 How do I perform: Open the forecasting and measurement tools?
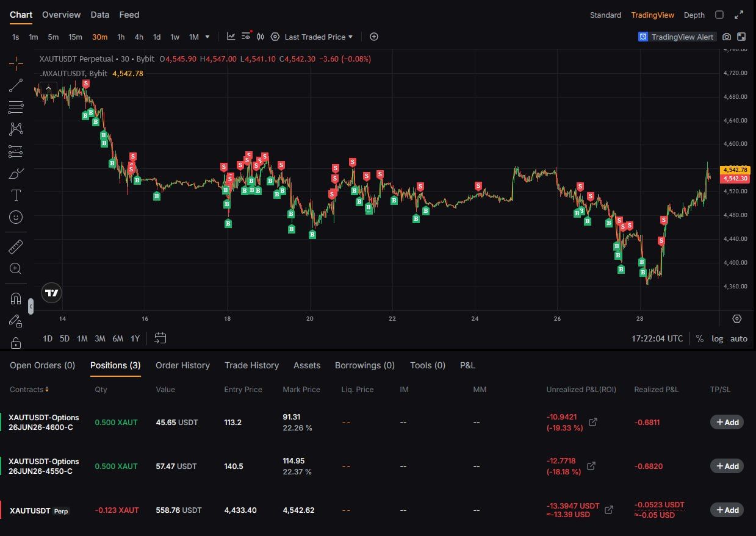(16, 151)
